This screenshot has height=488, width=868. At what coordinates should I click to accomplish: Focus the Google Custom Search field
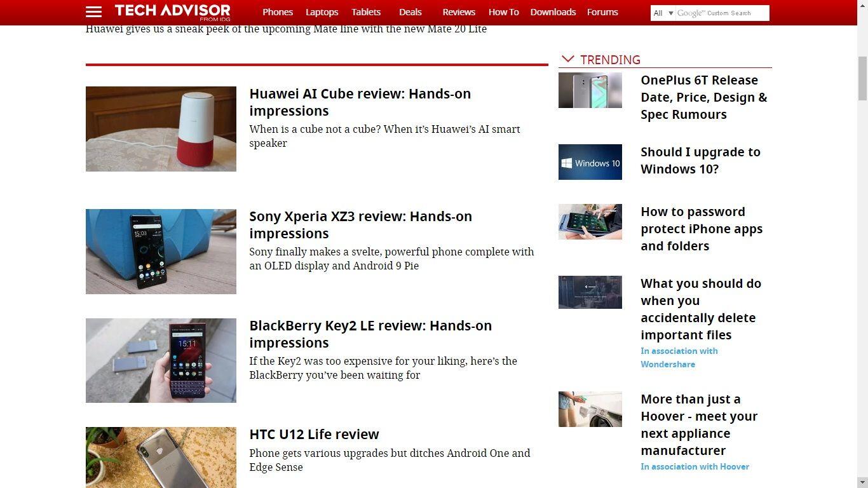721,13
